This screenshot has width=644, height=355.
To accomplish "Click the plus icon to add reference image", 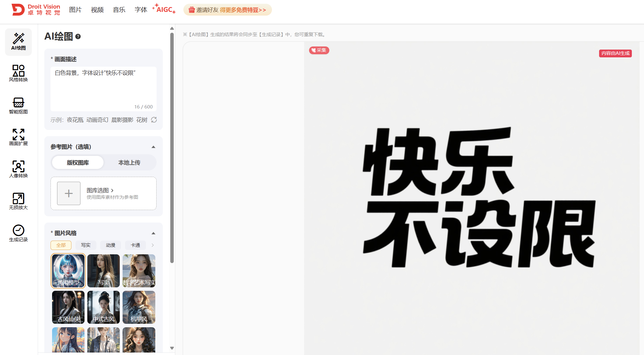I will (69, 193).
